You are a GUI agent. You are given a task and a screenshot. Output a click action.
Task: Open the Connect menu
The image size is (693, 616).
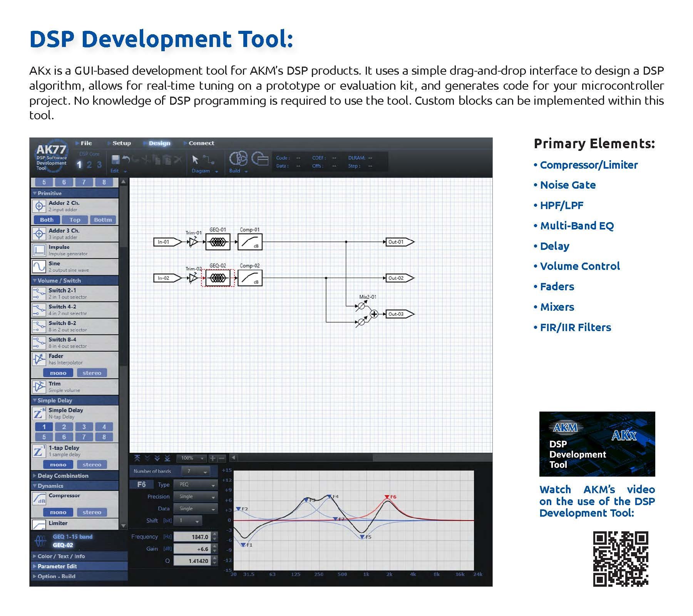click(201, 143)
